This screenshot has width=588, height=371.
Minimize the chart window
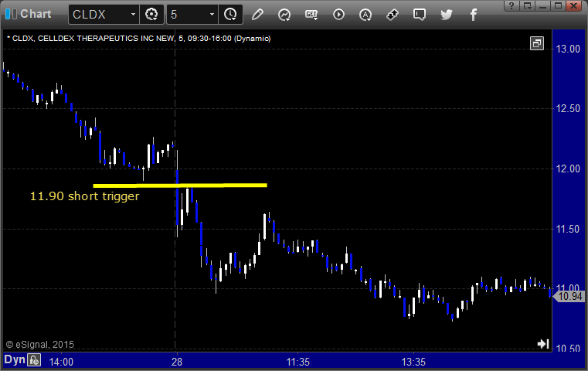tap(542, 5)
